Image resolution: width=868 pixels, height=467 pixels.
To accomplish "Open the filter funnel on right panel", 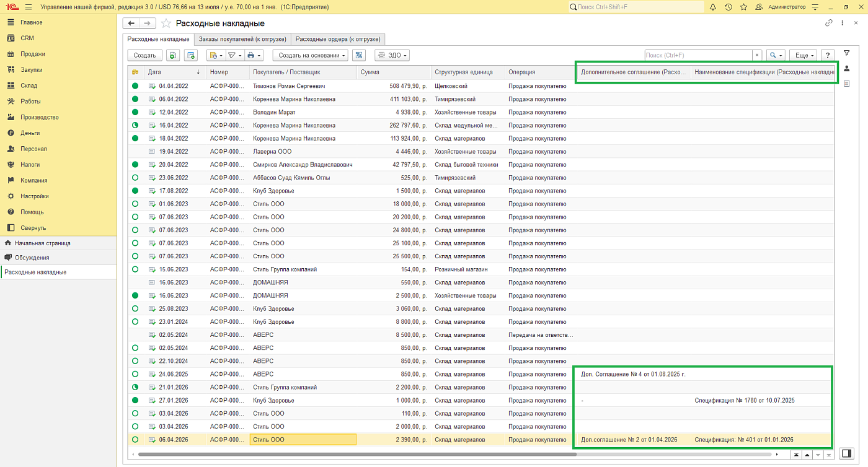I will (846, 53).
